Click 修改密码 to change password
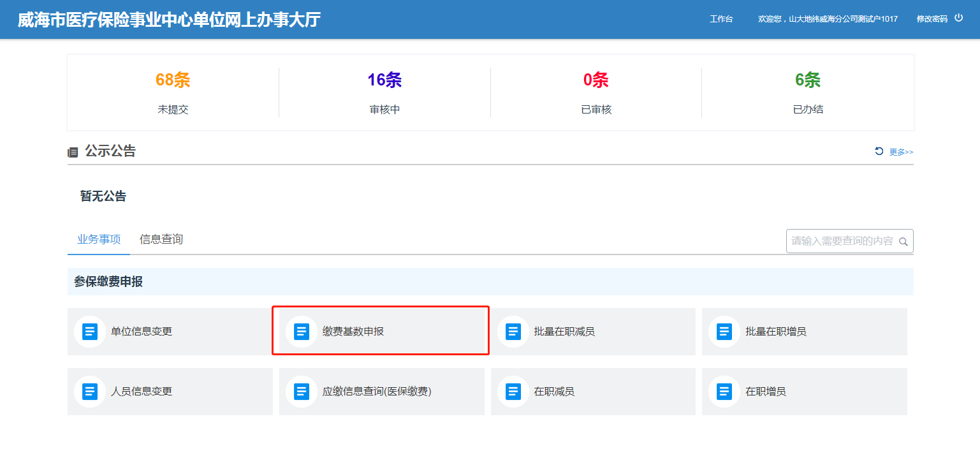 [932, 19]
